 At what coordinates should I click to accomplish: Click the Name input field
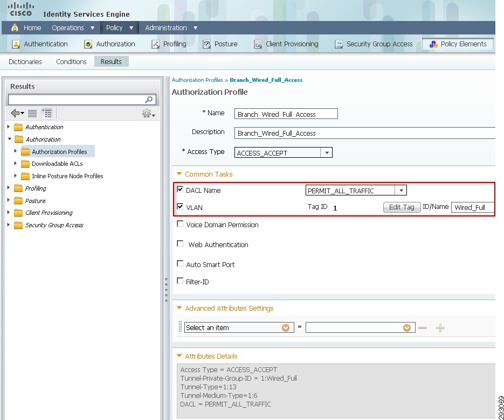(286, 114)
